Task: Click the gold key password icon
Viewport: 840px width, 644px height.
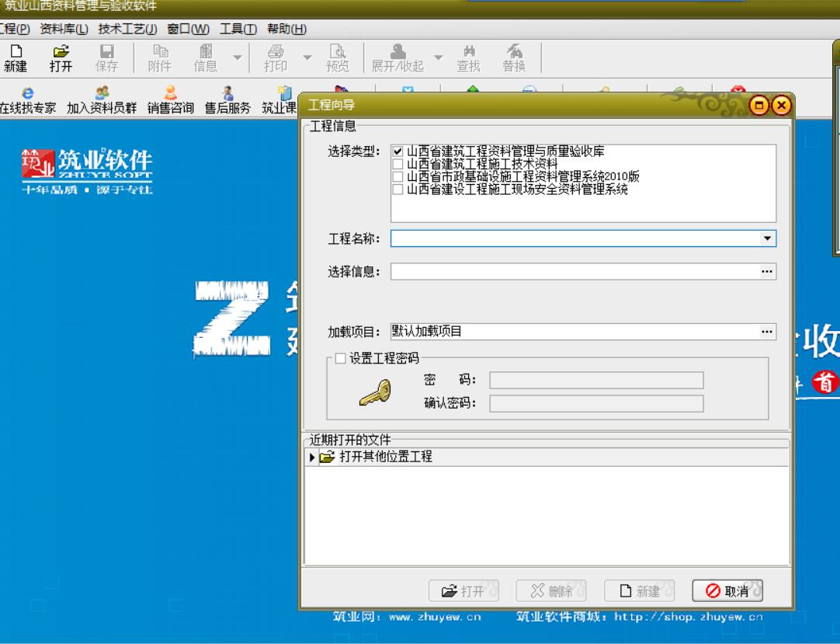Action: tap(375, 393)
